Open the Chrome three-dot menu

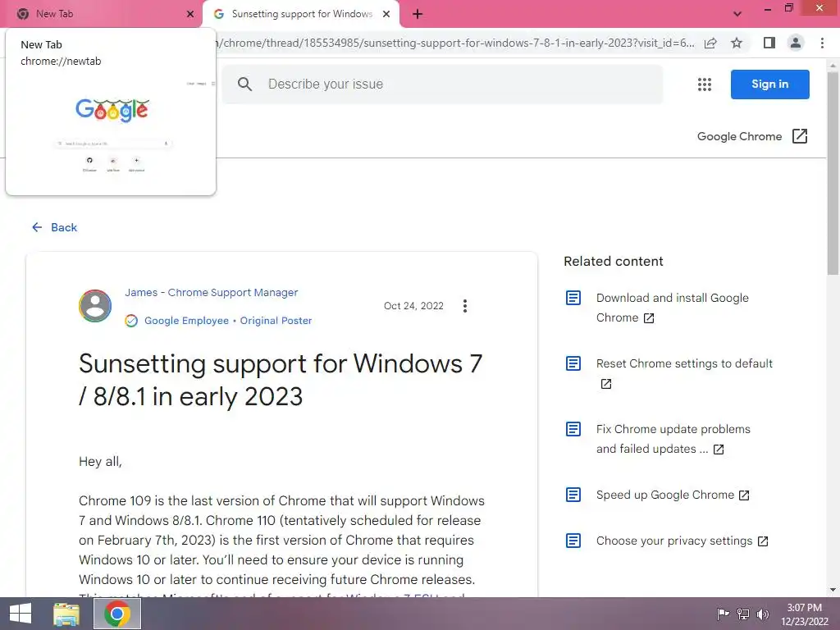[x=822, y=43]
